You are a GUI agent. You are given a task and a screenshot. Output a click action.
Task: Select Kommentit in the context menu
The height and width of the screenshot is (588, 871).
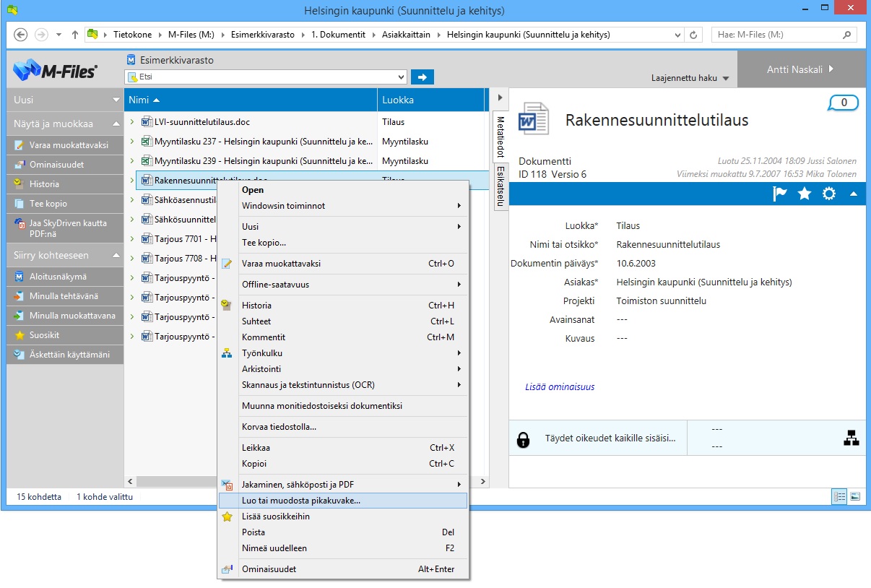pos(344,337)
